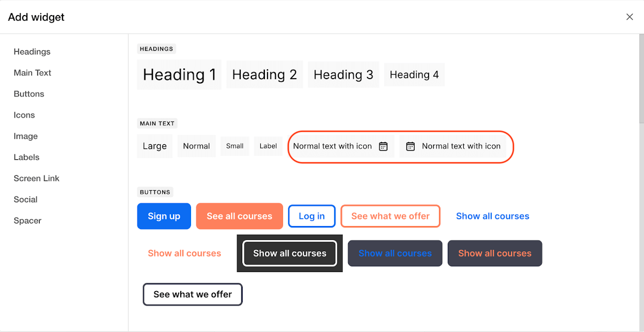Add the Heading 1 widget
Screen dimensions: 644x332
179,74
